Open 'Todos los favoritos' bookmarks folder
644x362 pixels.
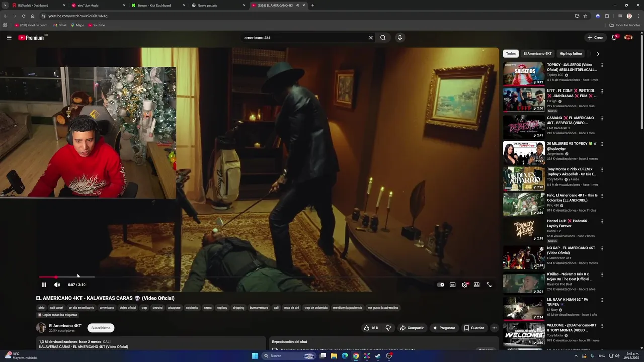pyautogui.click(x=625, y=25)
